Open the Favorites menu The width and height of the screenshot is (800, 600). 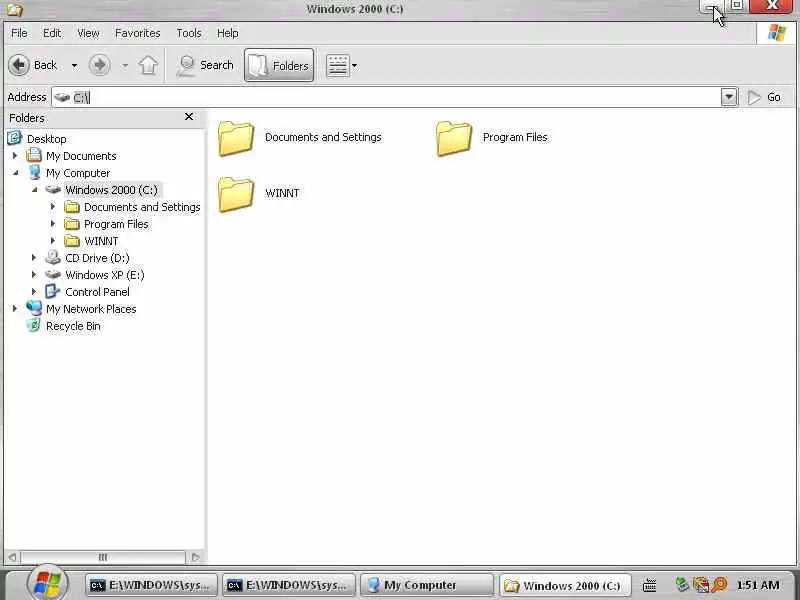[138, 33]
